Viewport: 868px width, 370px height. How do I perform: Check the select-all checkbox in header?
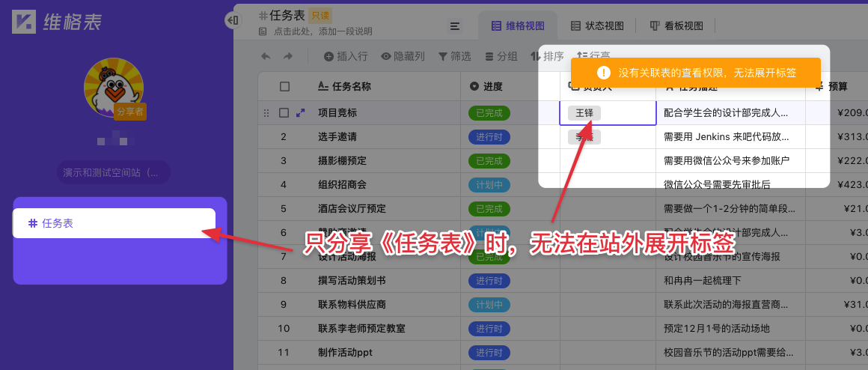pos(284,87)
